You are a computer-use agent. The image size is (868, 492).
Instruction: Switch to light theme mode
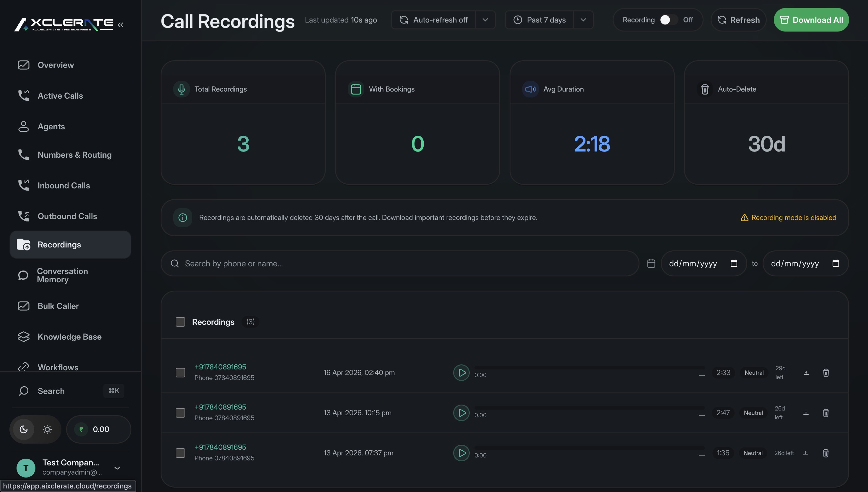(47, 429)
